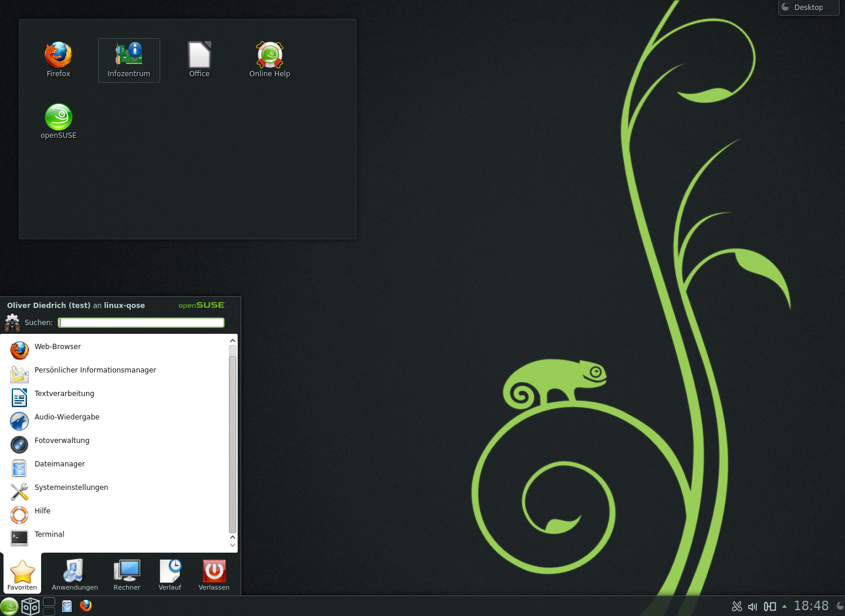This screenshot has width=845, height=616.
Task: Open the Firefox desktop icon in folder view
Action: point(58,59)
